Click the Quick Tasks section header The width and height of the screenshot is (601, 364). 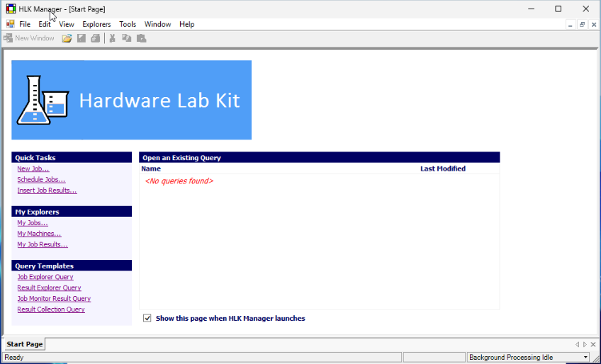click(x=72, y=157)
